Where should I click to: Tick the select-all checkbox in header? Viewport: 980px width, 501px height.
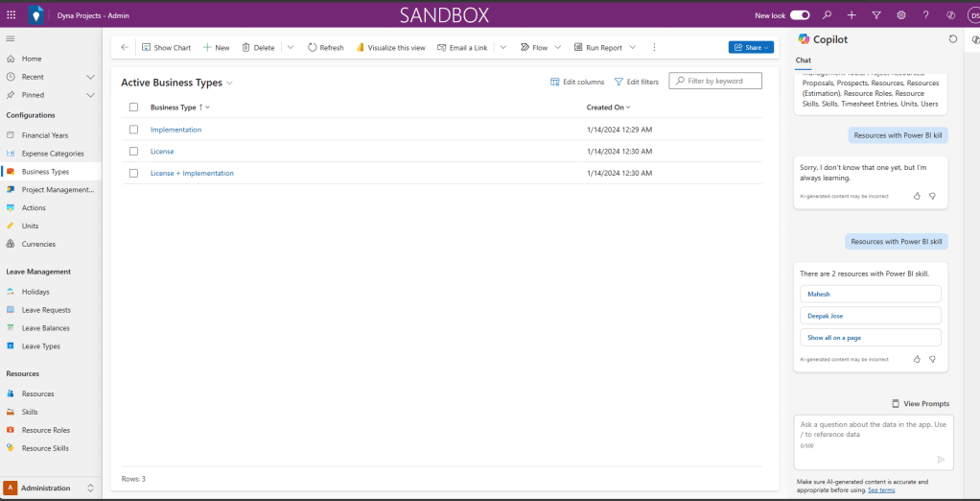point(133,107)
